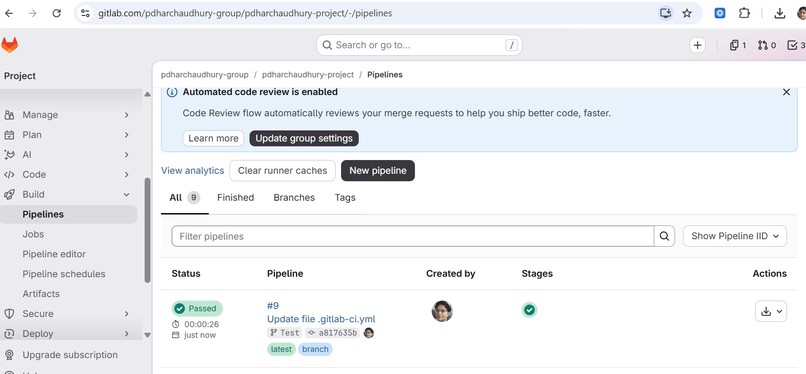Click the sidebar vertical scrollbar thumb

click(x=148, y=230)
